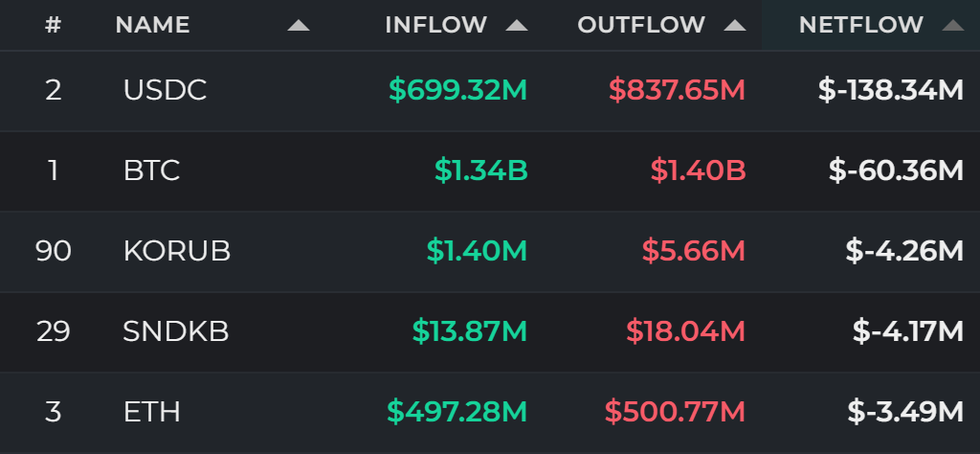The height and width of the screenshot is (454, 980).
Task: Click ETH inflow value $497.28M
Action: (457, 412)
